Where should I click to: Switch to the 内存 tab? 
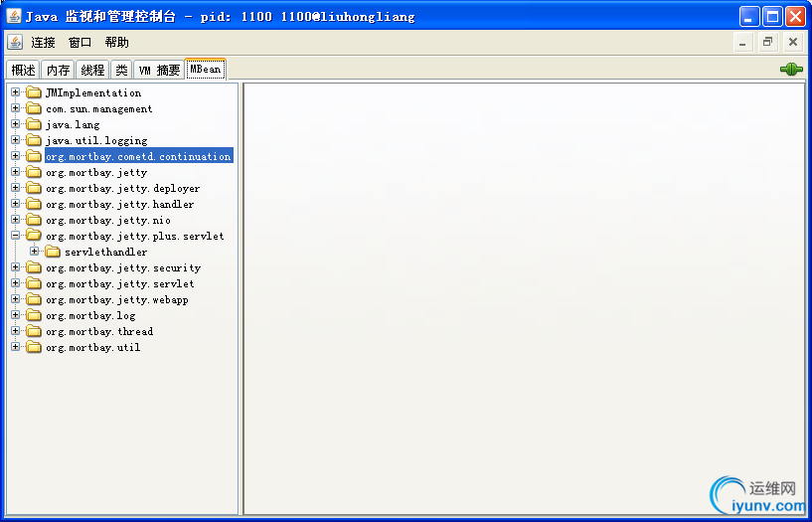[x=58, y=70]
